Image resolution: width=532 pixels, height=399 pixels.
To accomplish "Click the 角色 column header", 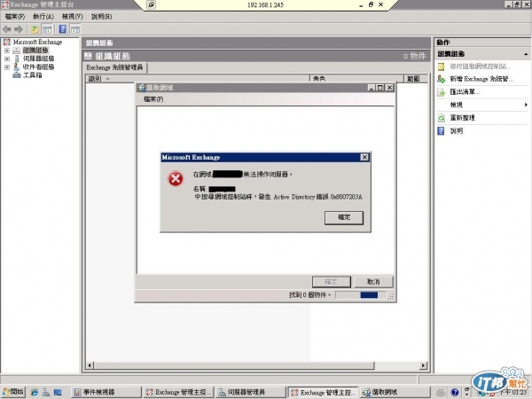I will [356, 79].
